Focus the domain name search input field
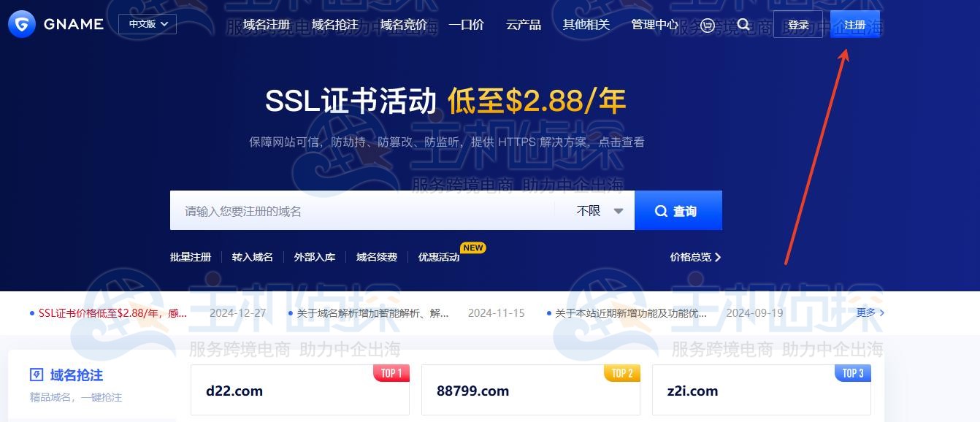Screen dimensions: 980x422 (x=362, y=210)
